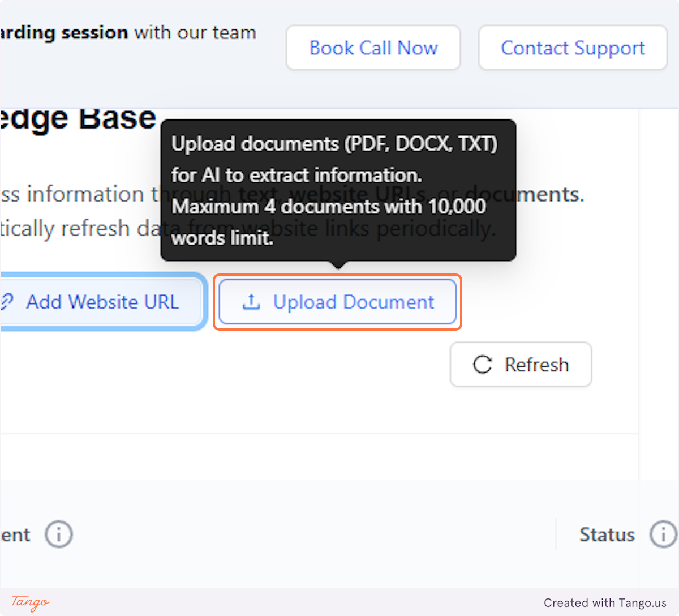679x616 pixels.
Task: Open Contact Support
Action: coord(573,48)
